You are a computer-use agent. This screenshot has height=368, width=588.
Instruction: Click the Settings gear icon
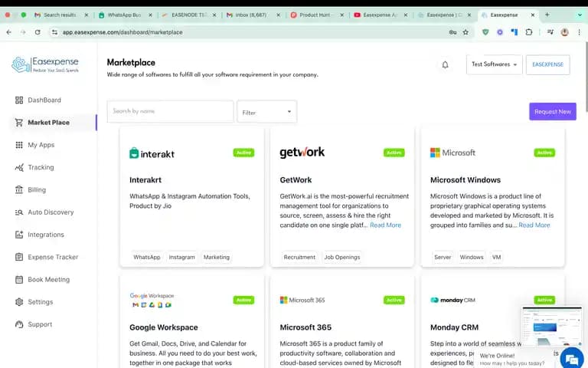click(19, 302)
